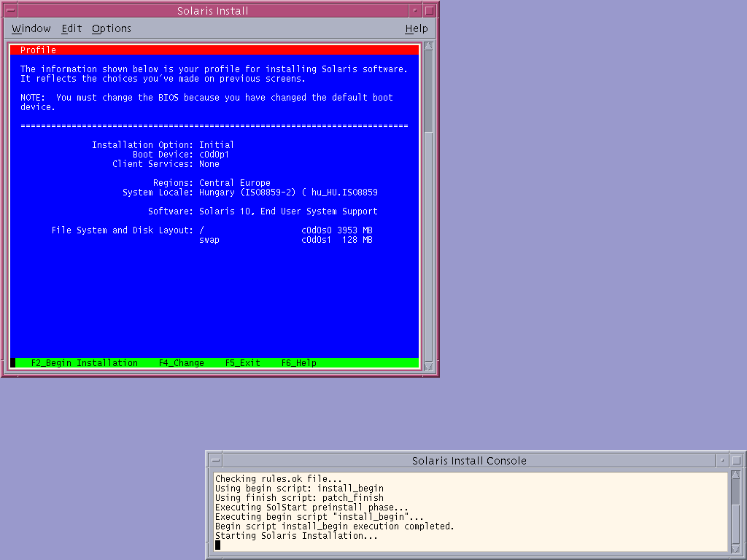Maximize the Solaris Install Console window
This screenshot has width=747, height=560.
coord(736,461)
